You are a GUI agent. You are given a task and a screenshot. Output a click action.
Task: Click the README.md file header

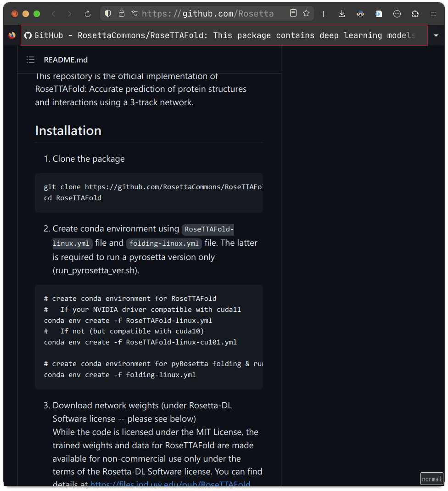tap(66, 60)
